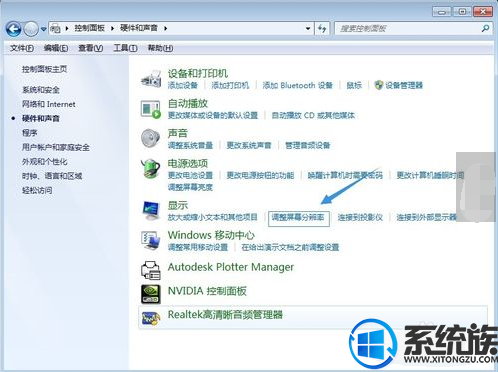This screenshot has width=498, height=372.
Task: Select 用户帐户和家庭安全 in sidebar
Action: [56, 147]
